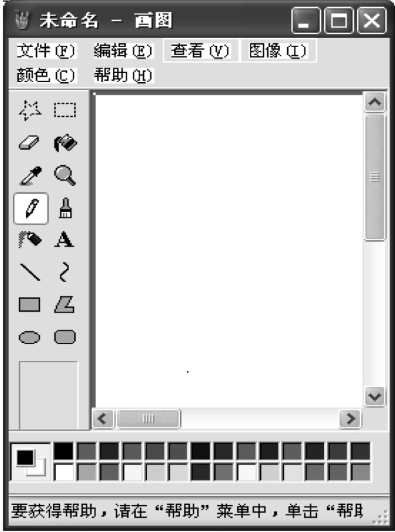Image resolution: width=395 pixels, height=532 pixels.
Task: Select the Polygon shape tool
Action: pos(65,304)
